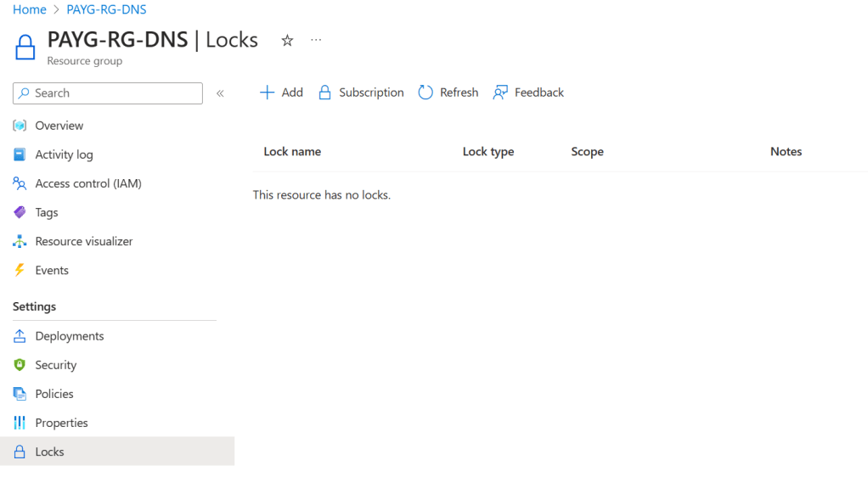
Task: Refresh the locks list
Action: coord(448,93)
